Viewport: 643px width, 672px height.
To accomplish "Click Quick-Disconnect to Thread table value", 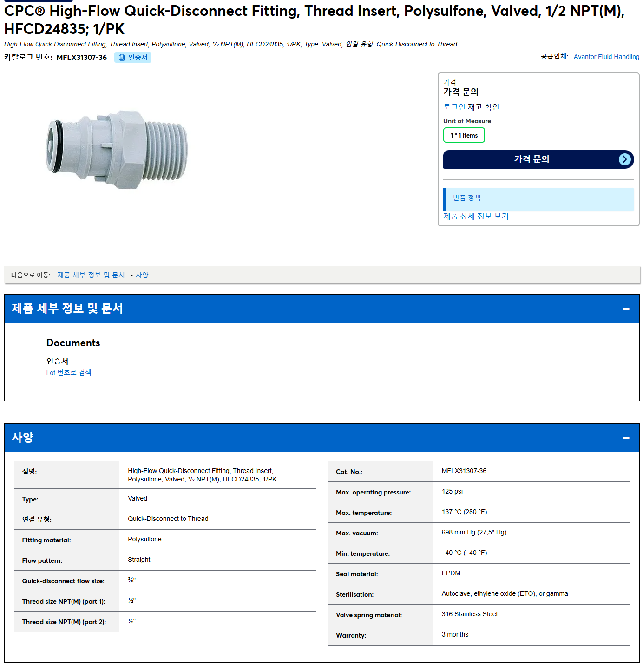I will coord(168,519).
